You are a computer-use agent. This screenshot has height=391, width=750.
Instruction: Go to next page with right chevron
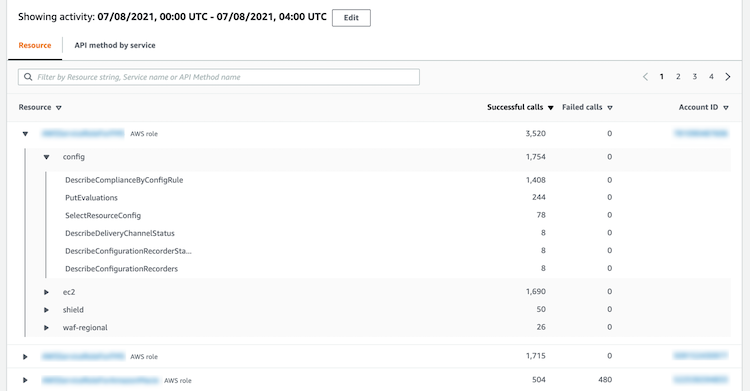point(728,77)
